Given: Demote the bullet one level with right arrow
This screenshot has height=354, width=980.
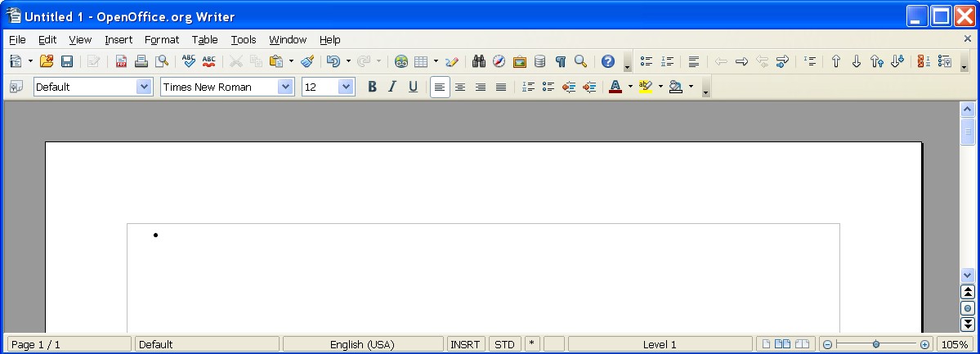Looking at the screenshot, I should pyautogui.click(x=742, y=61).
